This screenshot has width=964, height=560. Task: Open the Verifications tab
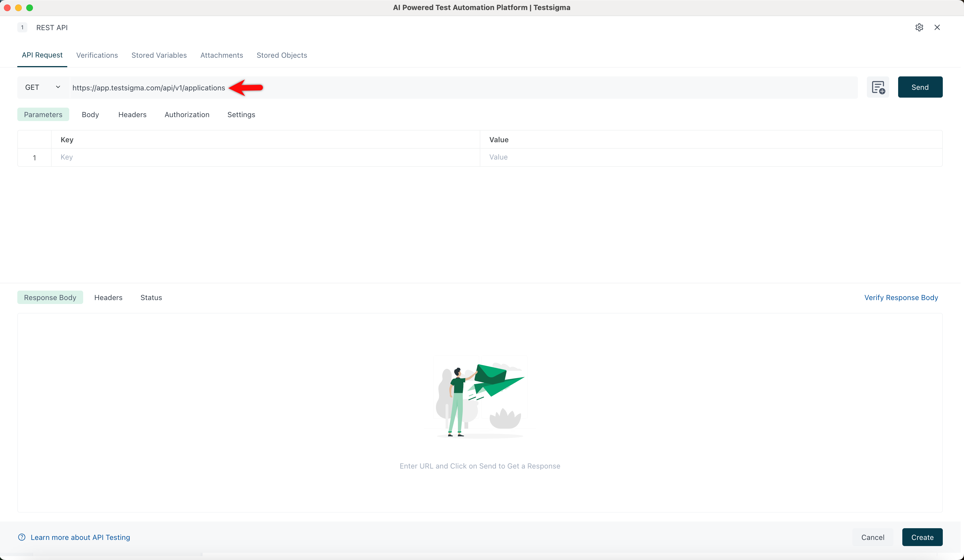coord(97,55)
